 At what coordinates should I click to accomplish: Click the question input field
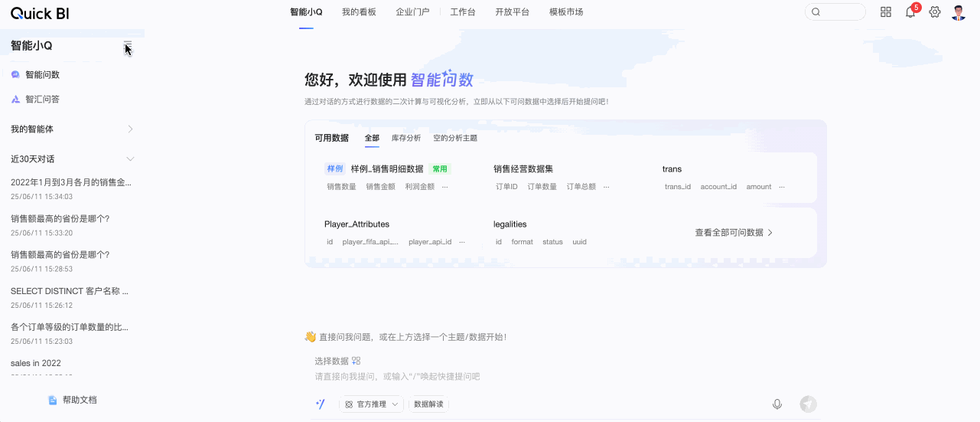[565, 376]
